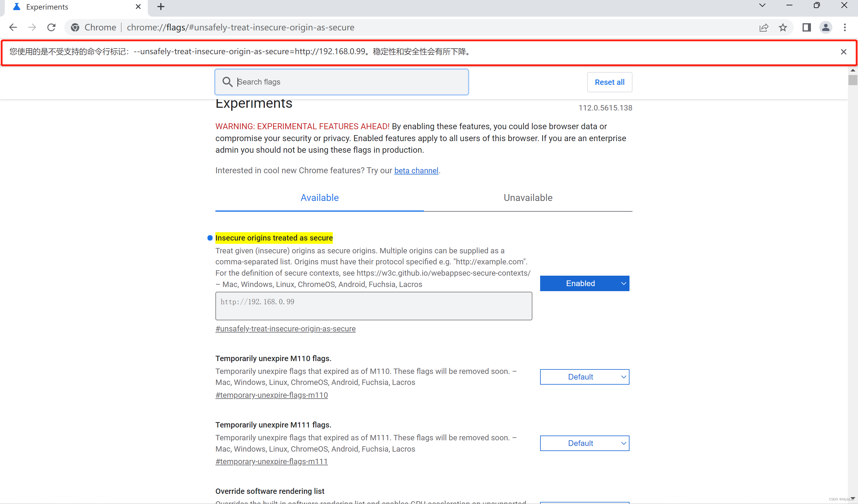858x504 pixels.
Task: Switch to the Unavailable tab
Action: (528, 198)
